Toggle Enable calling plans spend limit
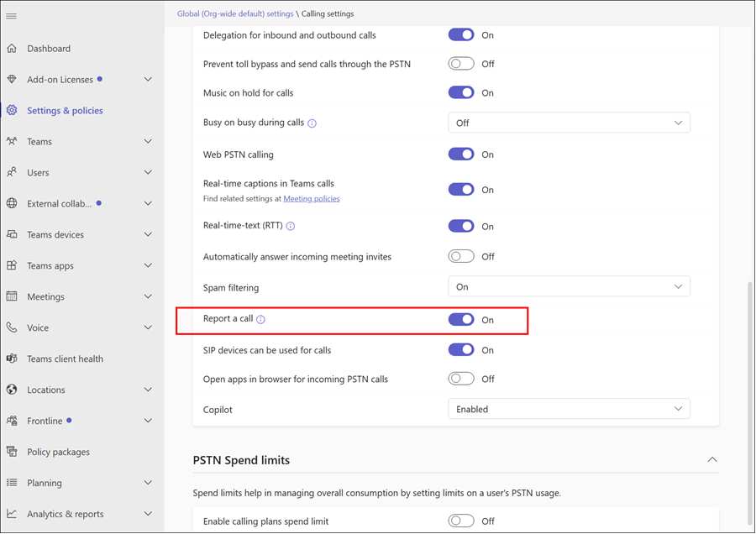Image resolution: width=756 pixels, height=534 pixels. point(461,521)
